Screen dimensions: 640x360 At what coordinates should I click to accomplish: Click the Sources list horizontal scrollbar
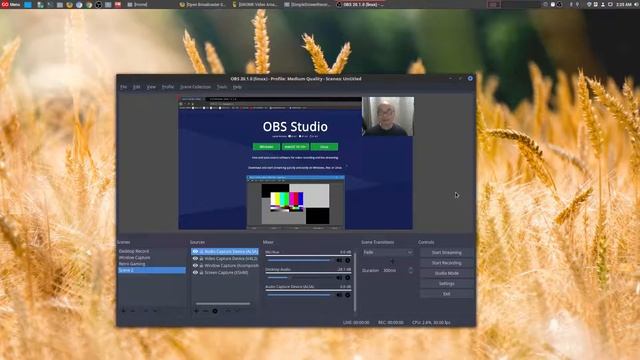click(x=223, y=304)
